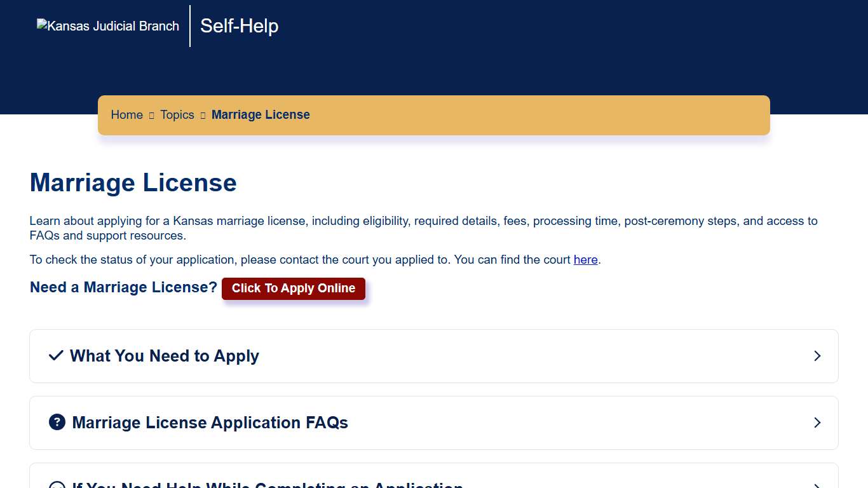868x488 pixels.
Task: Click the help icon beside If You Need Help section
Action: click(57, 486)
